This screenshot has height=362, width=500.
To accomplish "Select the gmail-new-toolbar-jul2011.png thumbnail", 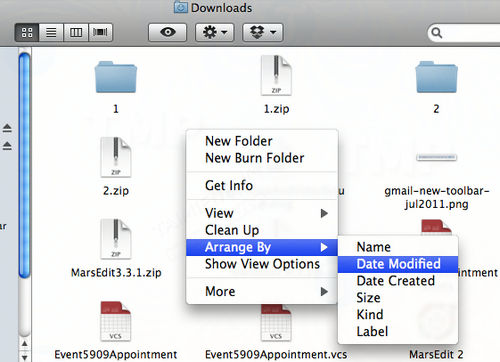I will 436,157.
